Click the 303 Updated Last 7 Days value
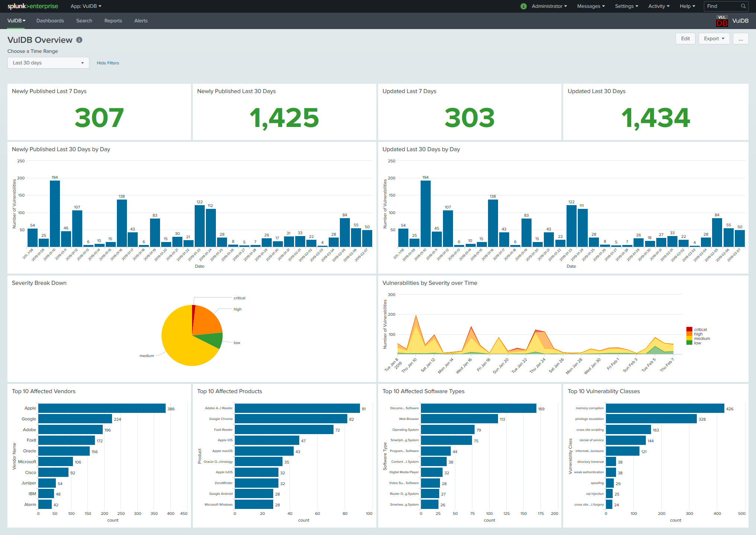756x535 pixels. (470, 118)
